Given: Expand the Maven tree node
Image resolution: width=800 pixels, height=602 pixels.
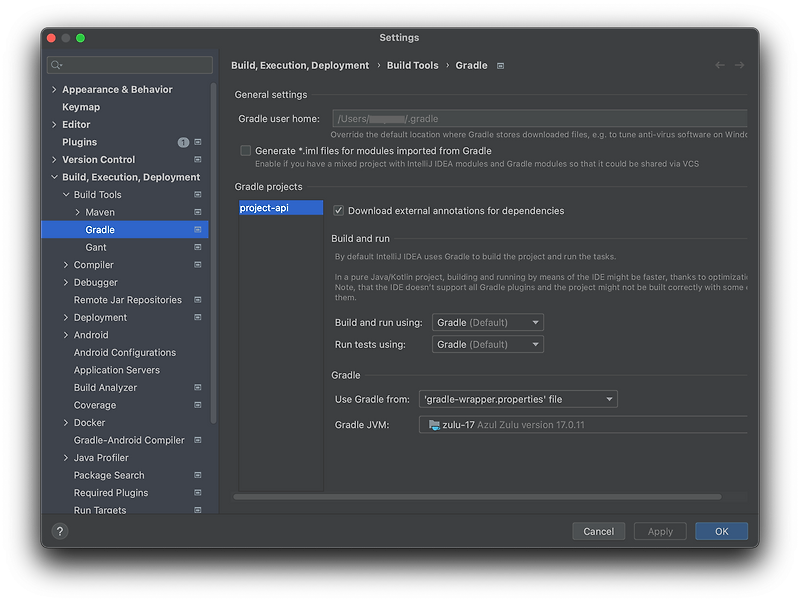Looking at the screenshot, I should (78, 212).
